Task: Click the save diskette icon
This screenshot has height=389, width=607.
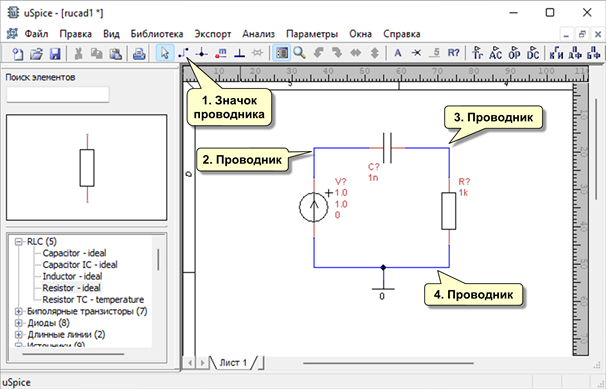Action: tap(55, 53)
